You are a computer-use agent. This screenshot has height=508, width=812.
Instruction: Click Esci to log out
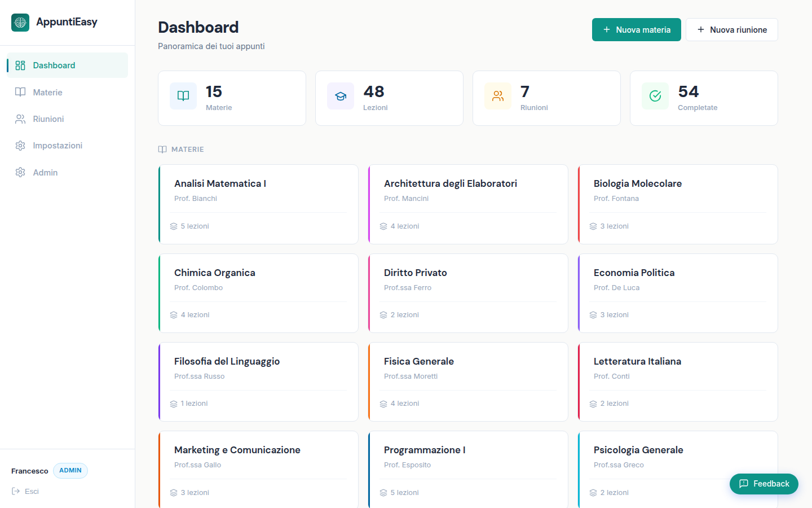(32, 491)
